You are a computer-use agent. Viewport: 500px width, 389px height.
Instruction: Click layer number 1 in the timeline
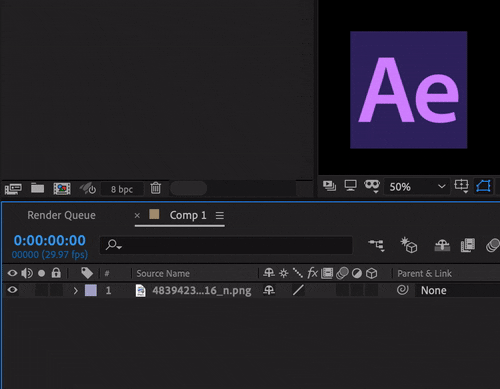coord(108,291)
